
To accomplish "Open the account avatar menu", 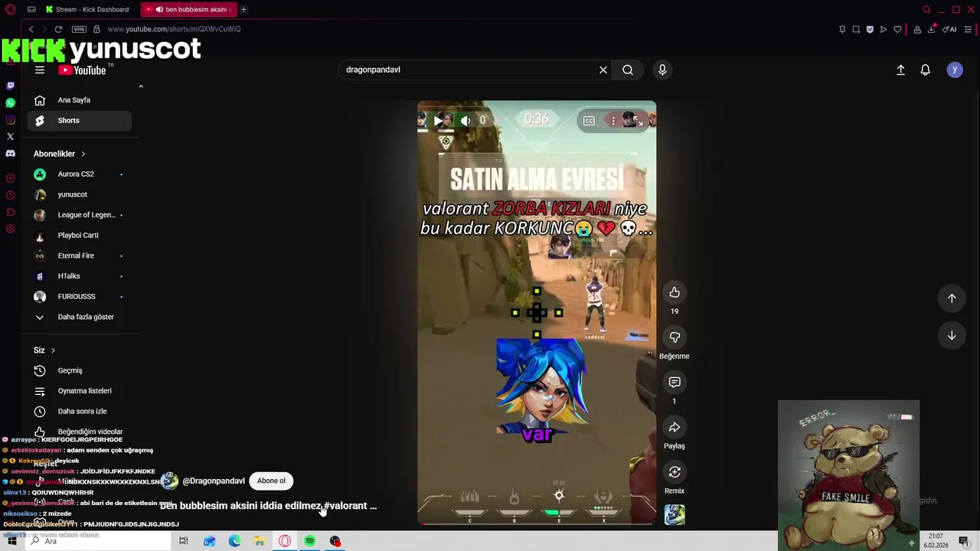I will (954, 70).
